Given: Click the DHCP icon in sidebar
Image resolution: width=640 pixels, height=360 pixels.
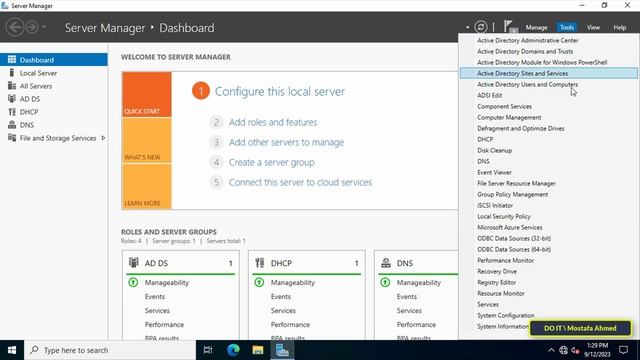Looking at the screenshot, I should pyautogui.click(x=12, y=112).
